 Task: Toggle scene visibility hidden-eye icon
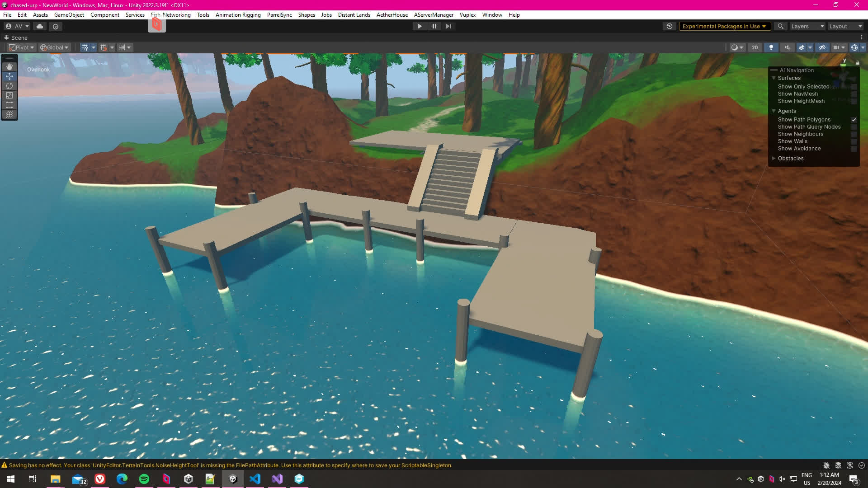click(822, 47)
